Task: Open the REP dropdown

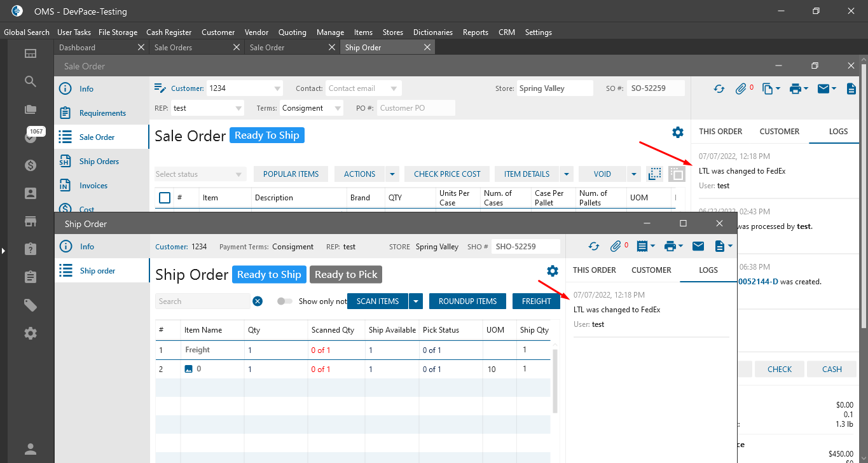Action: (x=239, y=108)
